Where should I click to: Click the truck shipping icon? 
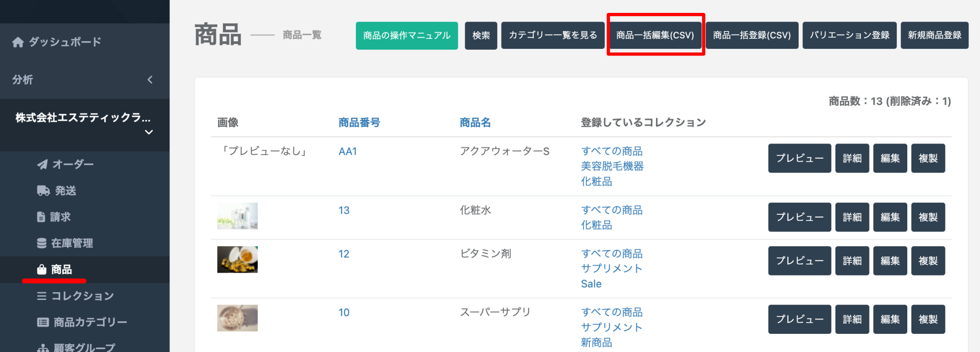tap(43, 191)
